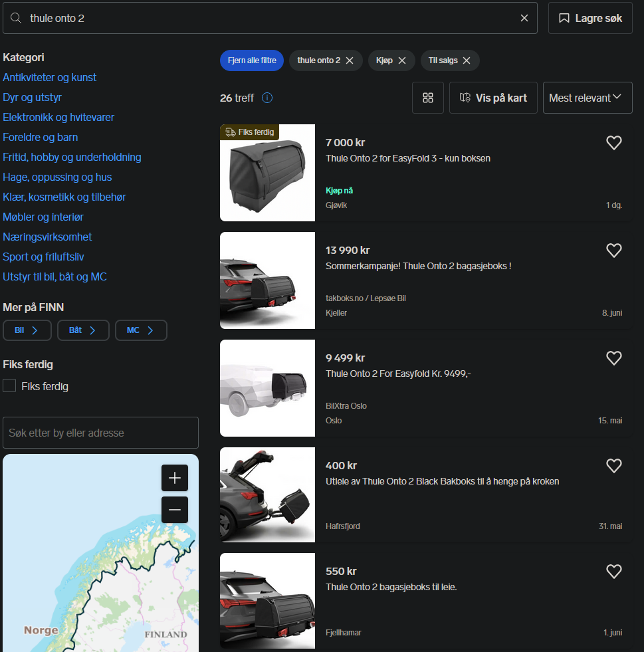644x652 pixels.
Task: Open 'Sommerkampanje! Thule Onto 2 bagasjeboks !'
Action: pyautogui.click(x=418, y=266)
